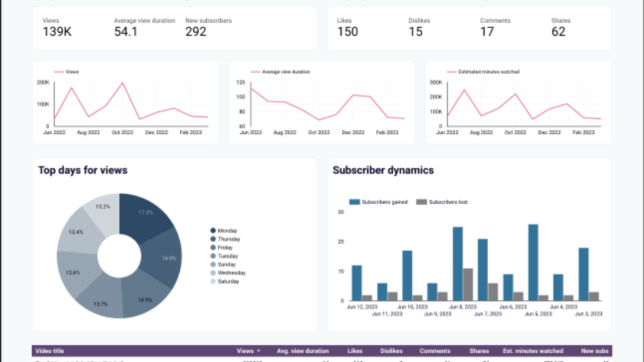Image resolution: width=644 pixels, height=362 pixels.
Task: Sort by the Views column arrow
Action: point(258,351)
